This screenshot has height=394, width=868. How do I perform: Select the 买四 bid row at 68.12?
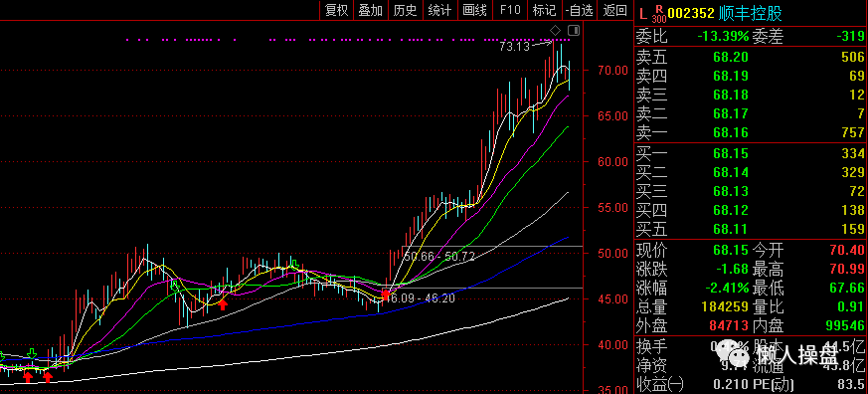click(x=750, y=210)
